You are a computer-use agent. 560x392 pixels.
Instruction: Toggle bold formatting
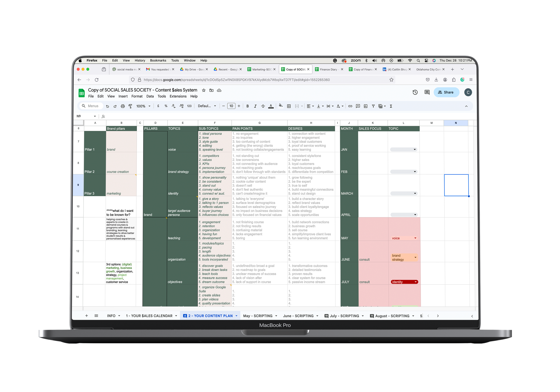(247, 106)
